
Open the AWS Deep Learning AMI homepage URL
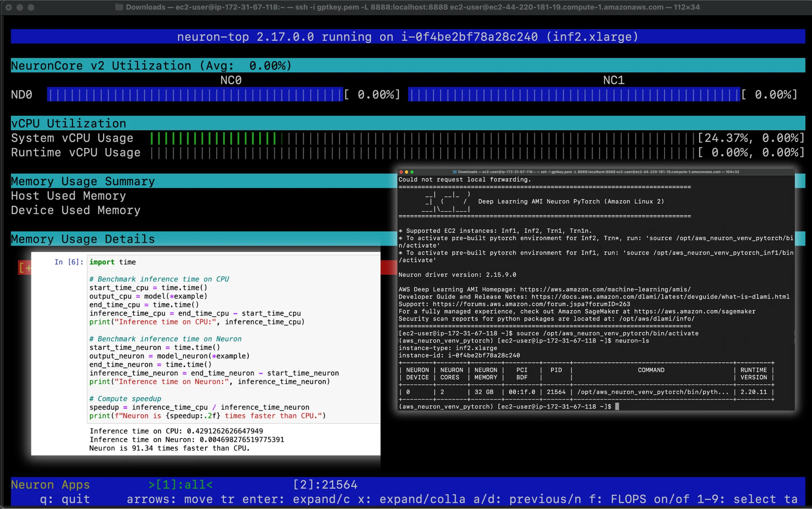(x=605, y=289)
